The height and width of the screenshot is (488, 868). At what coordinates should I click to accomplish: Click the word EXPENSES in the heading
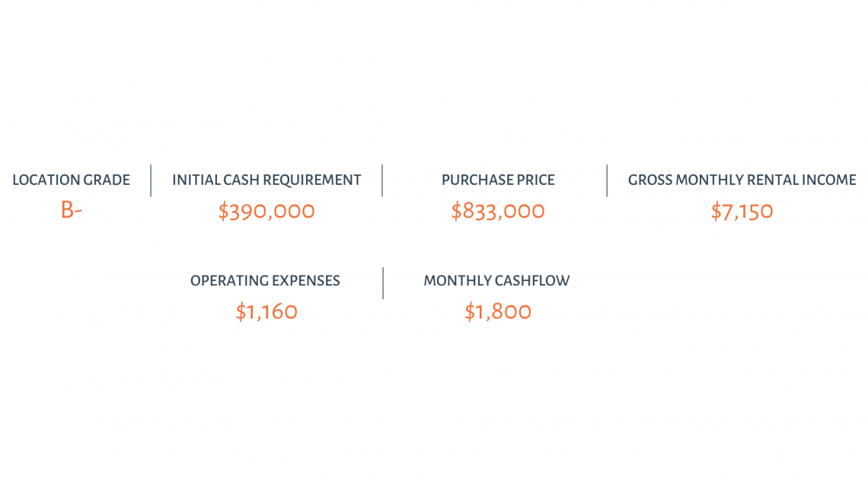(305, 281)
